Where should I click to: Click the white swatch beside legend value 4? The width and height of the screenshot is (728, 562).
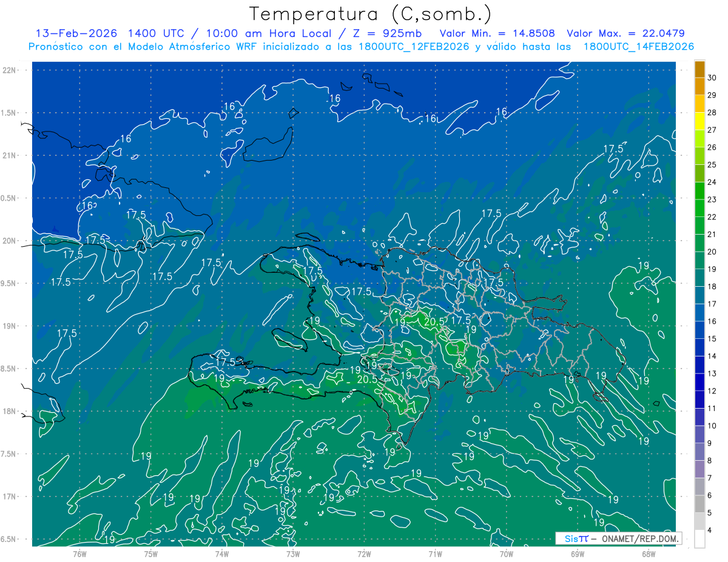click(x=699, y=539)
